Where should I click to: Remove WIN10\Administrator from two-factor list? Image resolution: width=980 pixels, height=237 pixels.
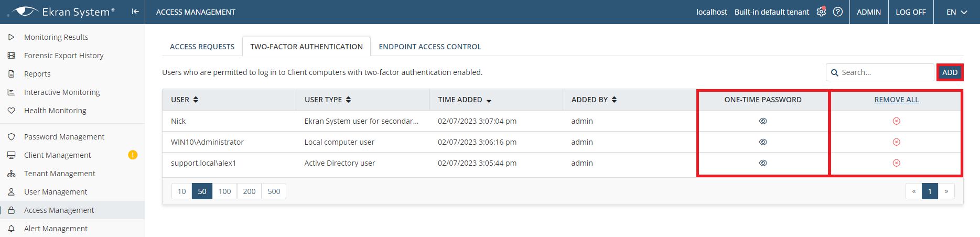(896, 142)
